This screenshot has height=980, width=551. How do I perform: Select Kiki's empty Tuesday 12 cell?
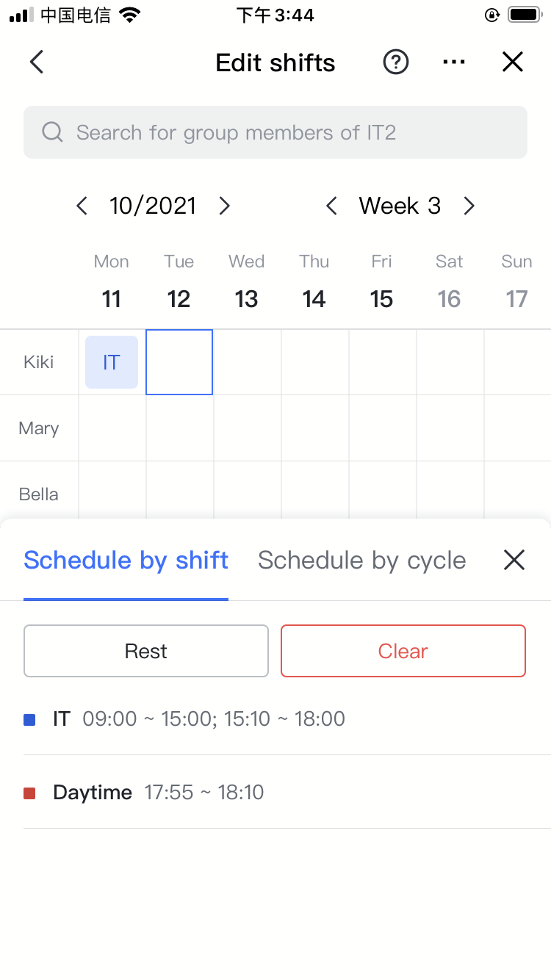[179, 362]
